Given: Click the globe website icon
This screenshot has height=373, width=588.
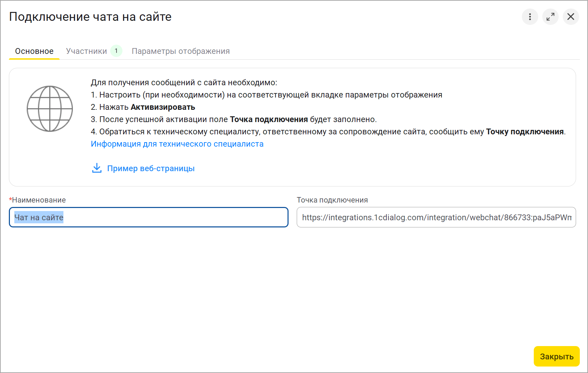Looking at the screenshot, I should [x=50, y=108].
